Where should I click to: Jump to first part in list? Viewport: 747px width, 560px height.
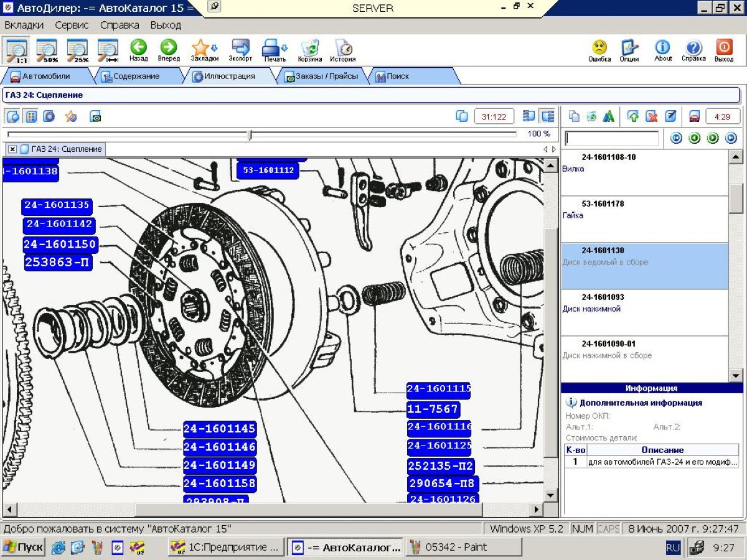[676, 138]
